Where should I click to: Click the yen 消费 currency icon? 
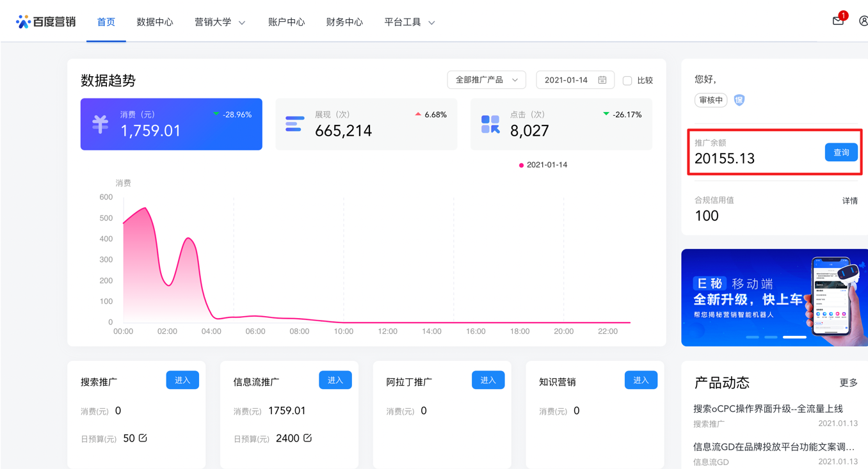tap(100, 124)
